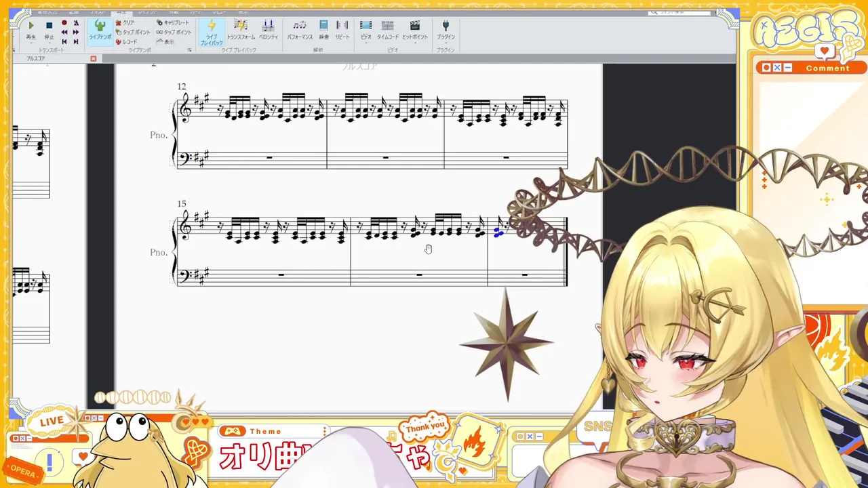This screenshot has width=868, height=488.
Task: Select タップポイント beside the clock icon
Action: coord(133,32)
